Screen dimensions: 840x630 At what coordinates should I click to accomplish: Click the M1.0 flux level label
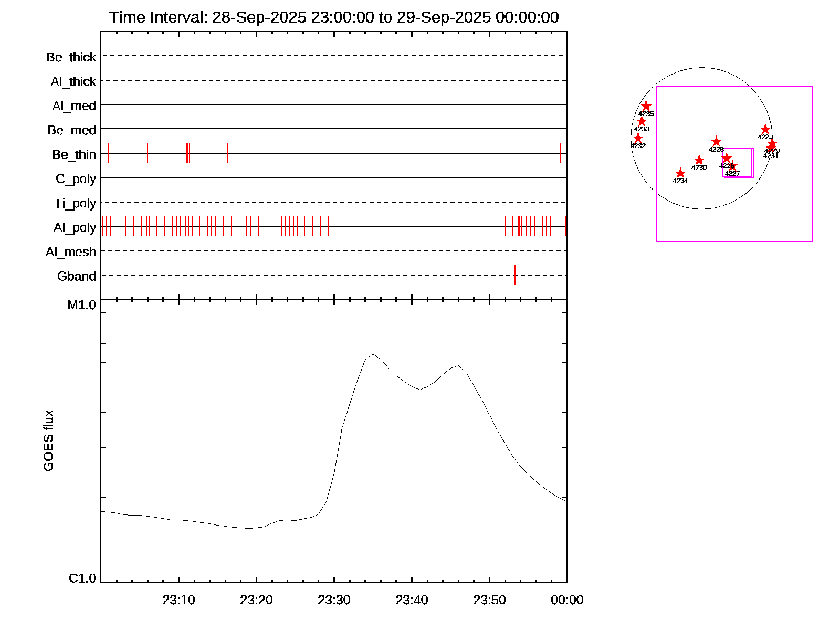click(x=82, y=305)
